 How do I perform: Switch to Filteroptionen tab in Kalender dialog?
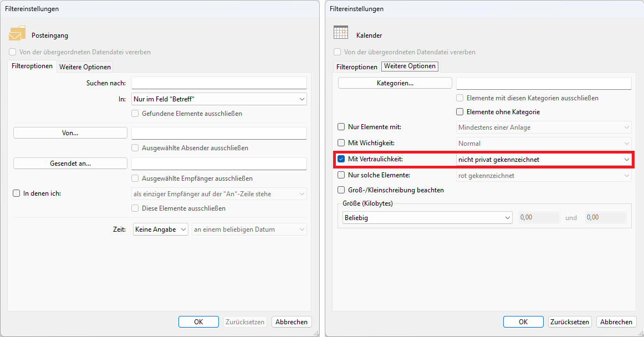coord(357,67)
